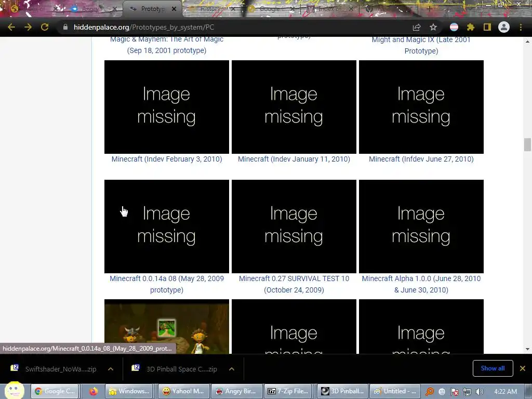The image size is (532, 399).
Task: Click the security flag tray icon
Action: 455,392
